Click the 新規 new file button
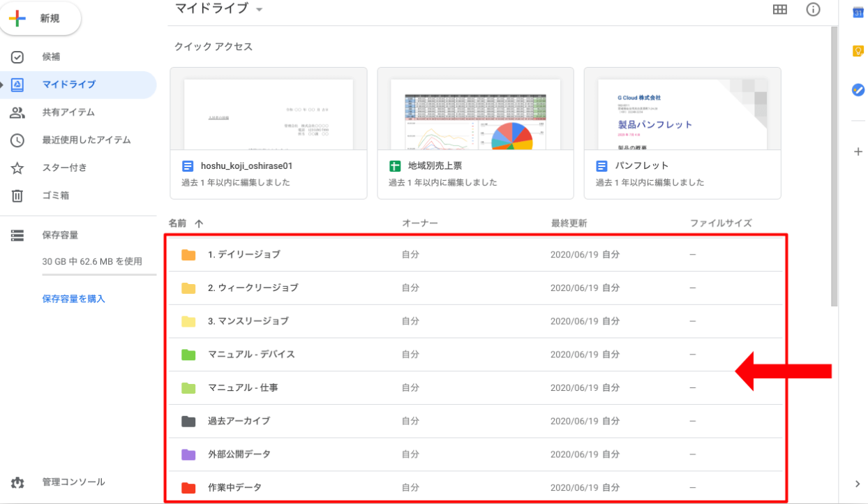This screenshot has width=868, height=504. [40, 19]
